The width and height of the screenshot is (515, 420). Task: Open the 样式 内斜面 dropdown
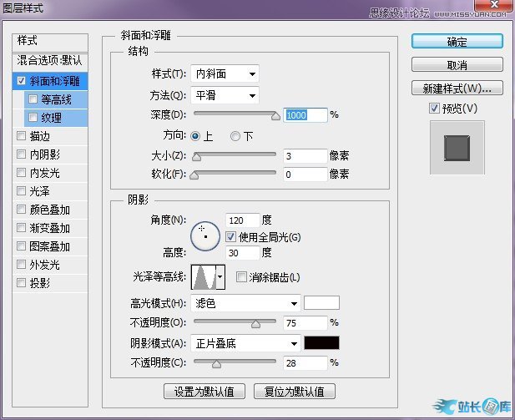point(225,74)
